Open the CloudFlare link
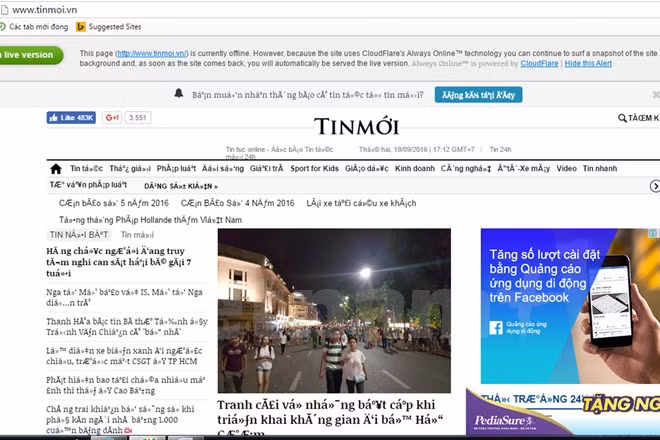Image resolution: width=660 pixels, height=440 pixels. tap(539, 64)
